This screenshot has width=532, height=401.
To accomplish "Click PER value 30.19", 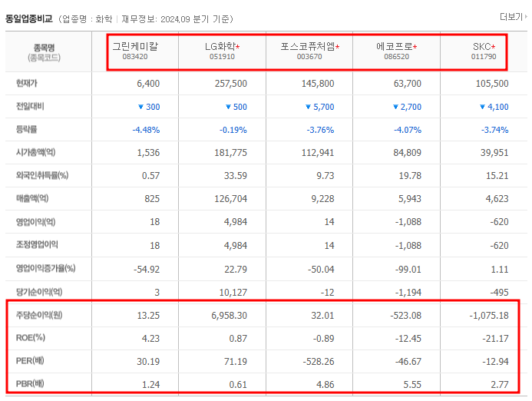I will (148, 362).
